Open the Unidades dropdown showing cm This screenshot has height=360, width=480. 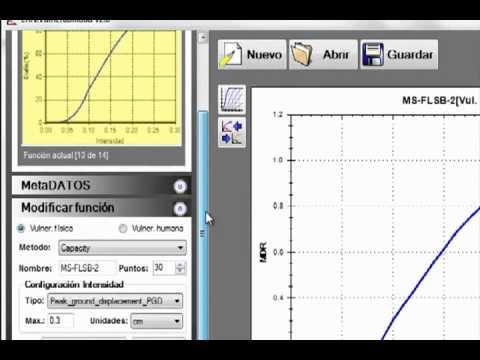[x=157, y=321]
